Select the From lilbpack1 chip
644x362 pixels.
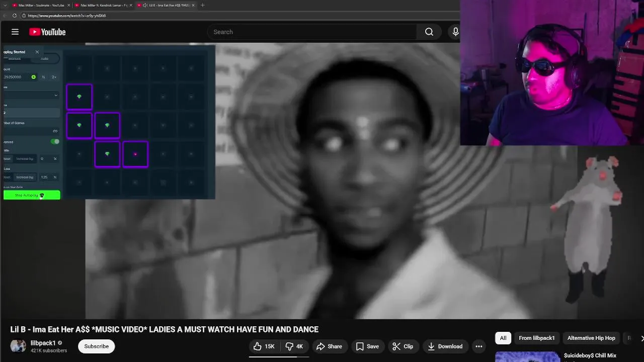pyautogui.click(x=537, y=338)
